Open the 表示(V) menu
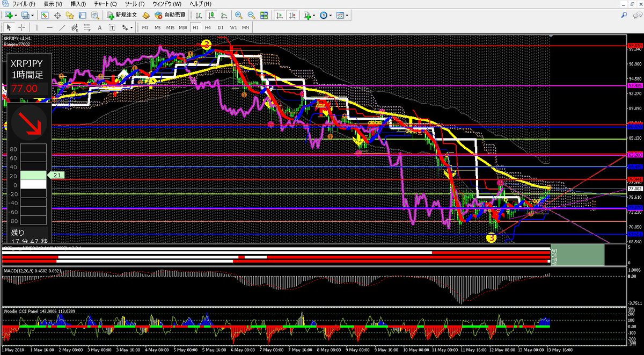The width and height of the screenshot is (644, 355). point(53,4)
